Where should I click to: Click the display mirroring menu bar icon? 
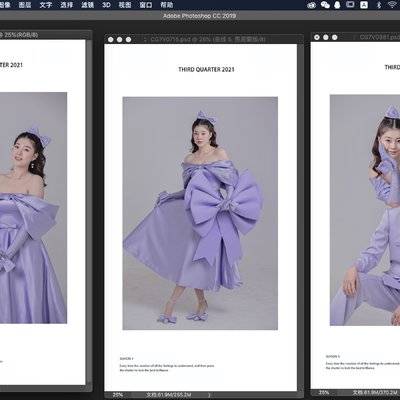(350, 5)
